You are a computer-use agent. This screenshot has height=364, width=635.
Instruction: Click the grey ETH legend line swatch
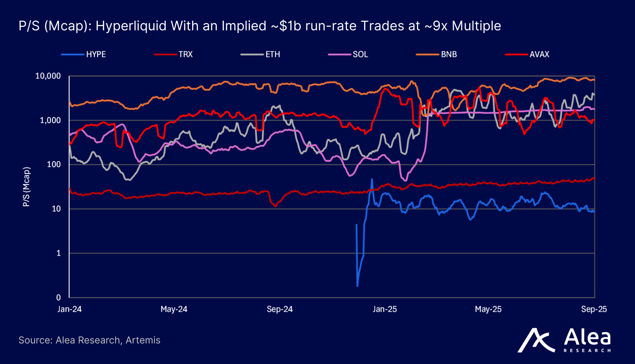[252, 55]
